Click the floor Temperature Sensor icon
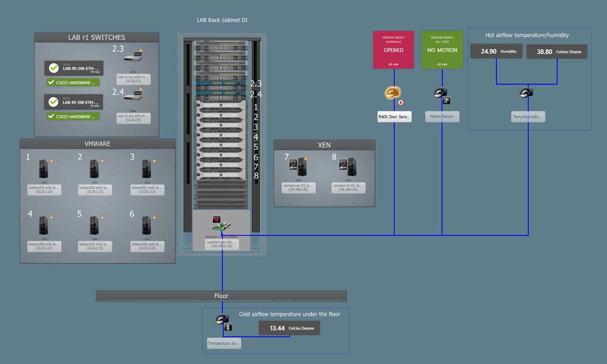Viewport: 607px width, 364px height. click(x=222, y=319)
